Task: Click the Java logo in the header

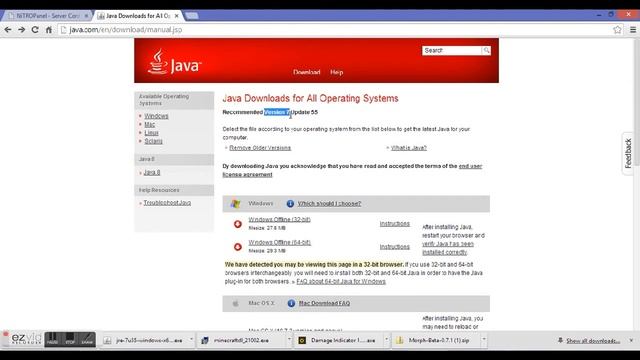Action: (174, 62)
